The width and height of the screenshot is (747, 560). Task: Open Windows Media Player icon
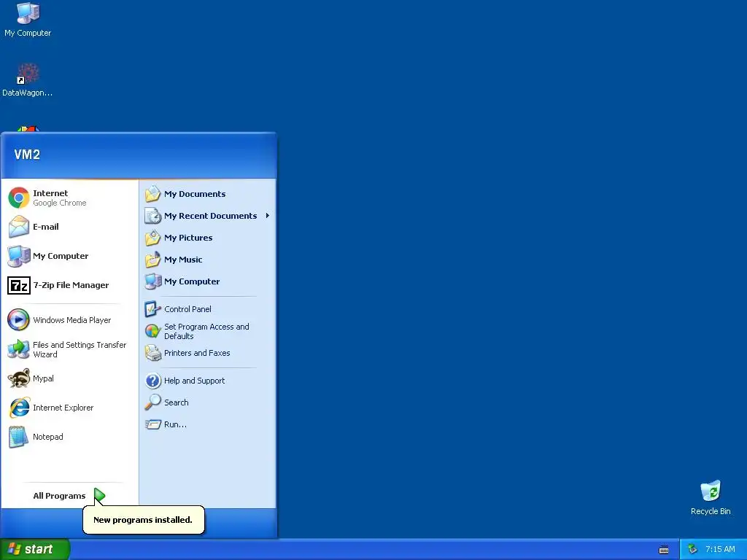click(x=19, y=320)
